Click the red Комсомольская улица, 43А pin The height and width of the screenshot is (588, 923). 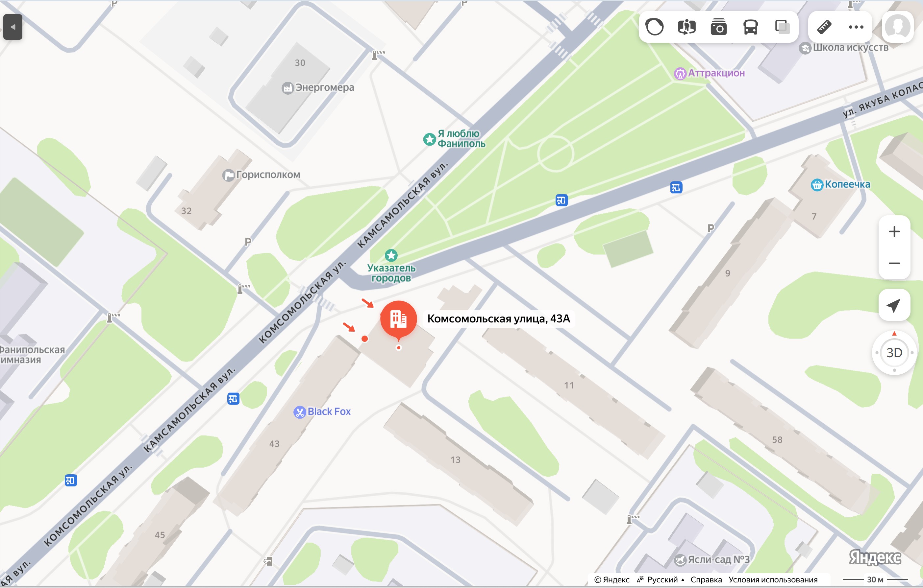399,319
